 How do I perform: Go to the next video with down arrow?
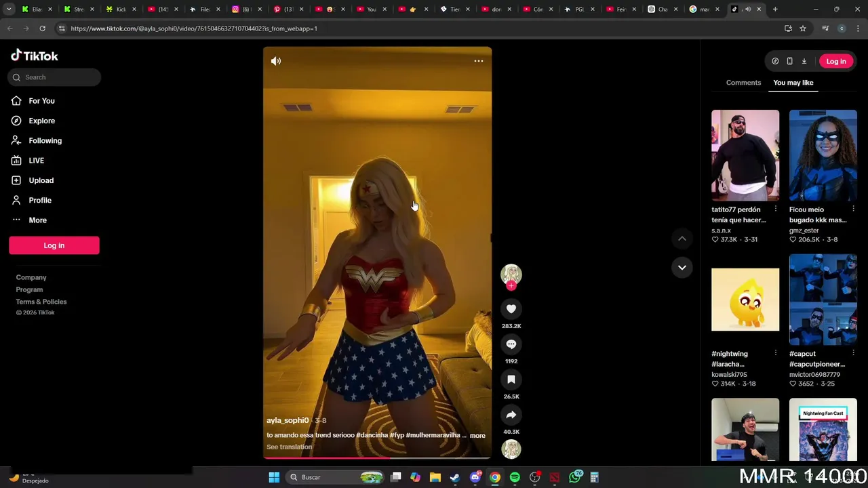pos(682,267)
